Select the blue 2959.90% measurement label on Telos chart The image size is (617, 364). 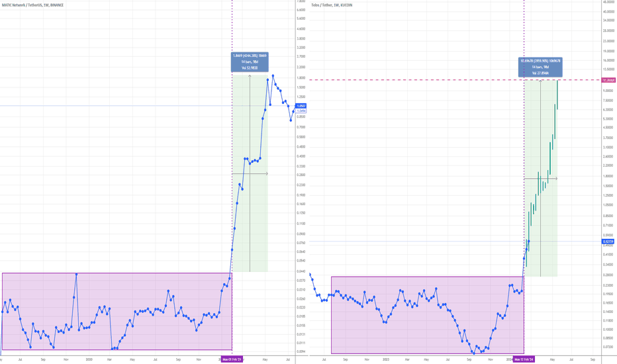pyautogui.click(x=540, y=67)
